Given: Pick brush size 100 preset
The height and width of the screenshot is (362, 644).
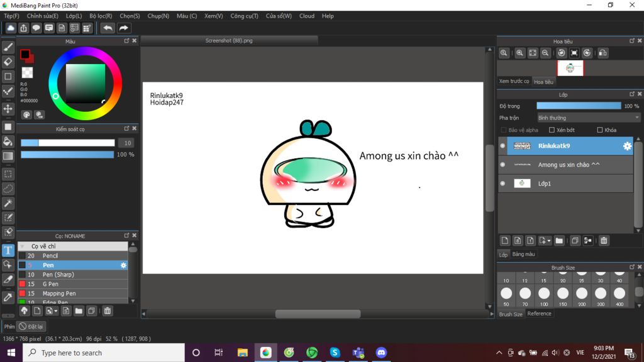Looking at the screenshot, I should click(544, 297).
